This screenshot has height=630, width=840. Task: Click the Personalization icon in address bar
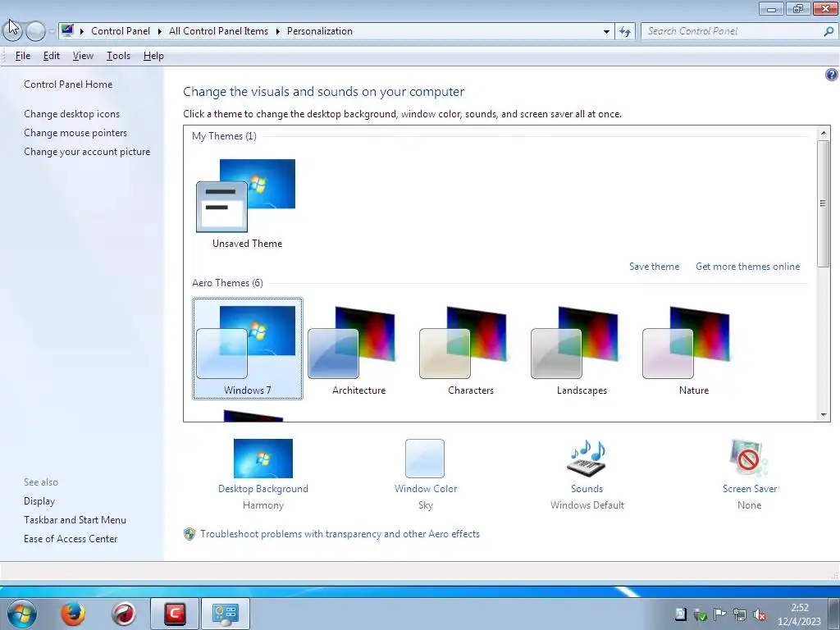[x=67, y=30]
